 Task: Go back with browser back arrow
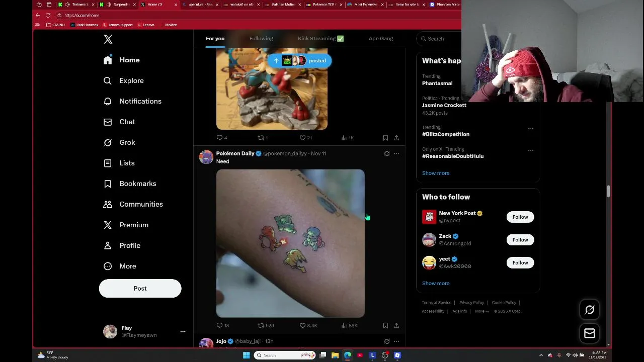(x=38, y=15)
